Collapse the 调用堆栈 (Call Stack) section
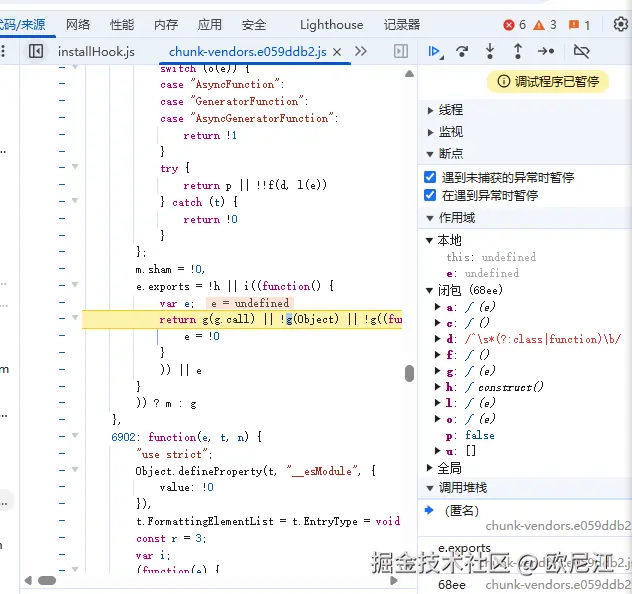Viewport: 632px width, 594px height. click(x=430, y=488)
